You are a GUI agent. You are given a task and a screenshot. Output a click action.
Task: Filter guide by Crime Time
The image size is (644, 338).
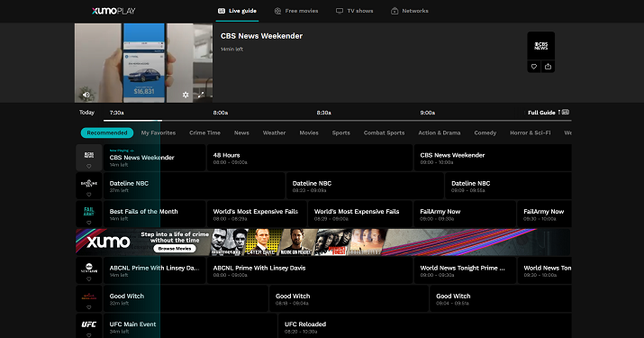coord(204,132)
